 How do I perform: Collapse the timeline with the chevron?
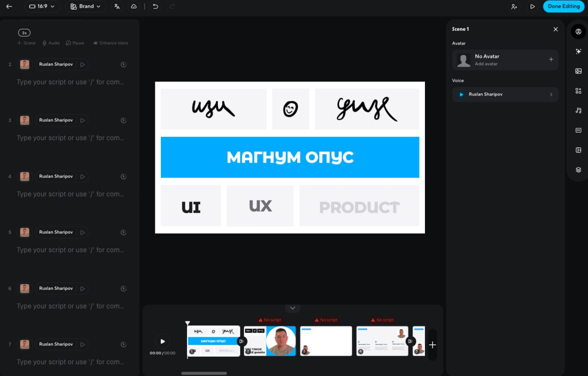(293, 308)
